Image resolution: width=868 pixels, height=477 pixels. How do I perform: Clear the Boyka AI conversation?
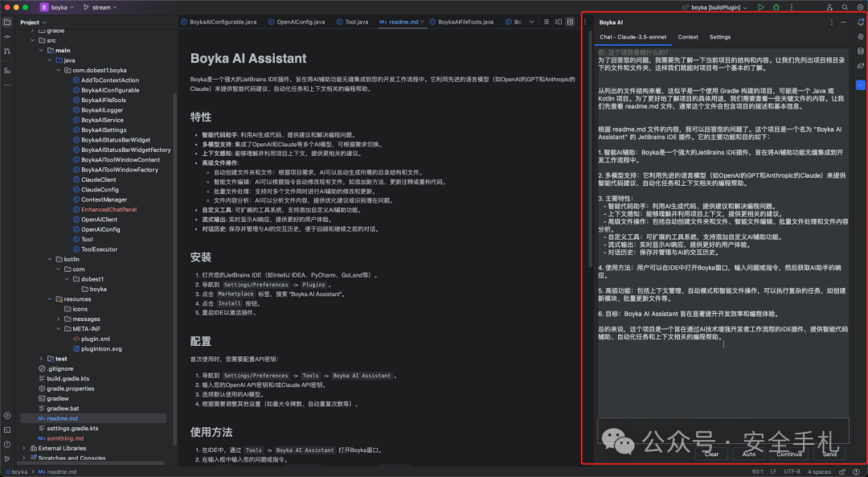click(710, 454)
